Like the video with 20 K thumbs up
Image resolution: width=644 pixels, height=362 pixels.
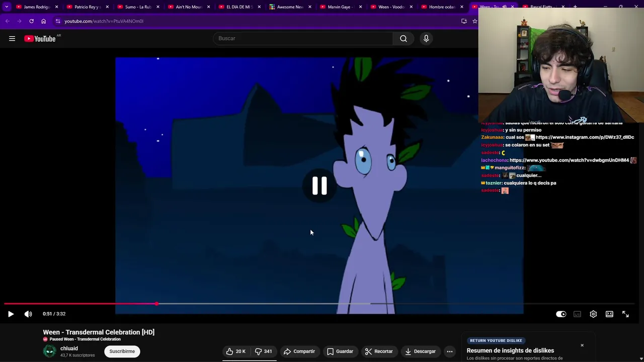(x=236, y=351)
